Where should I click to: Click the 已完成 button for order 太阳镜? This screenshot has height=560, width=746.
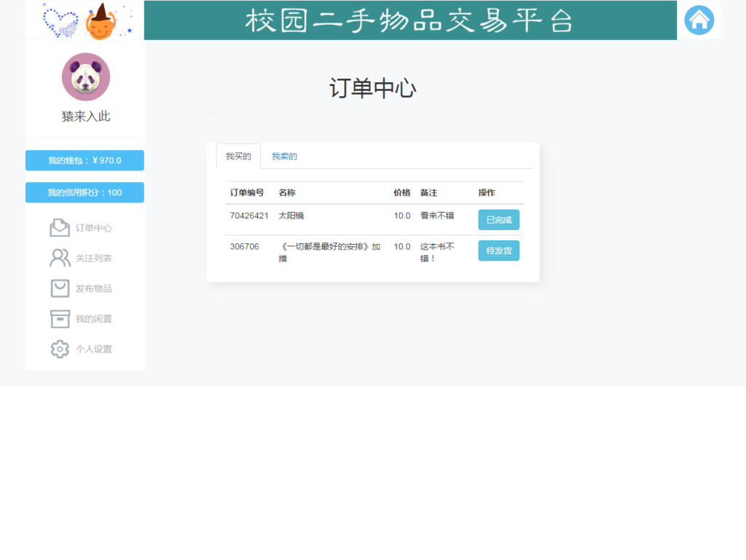[x=498, y=219]
